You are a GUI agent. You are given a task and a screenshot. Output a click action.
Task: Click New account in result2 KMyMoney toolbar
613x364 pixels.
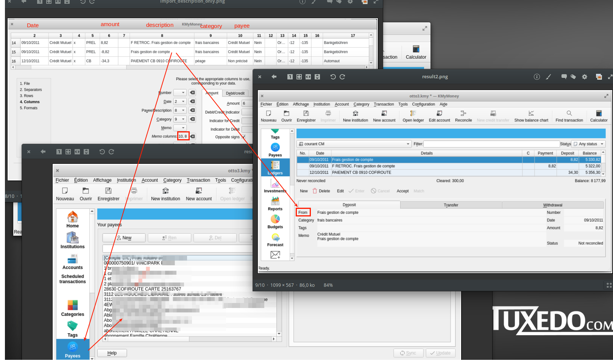click(384, 116)
